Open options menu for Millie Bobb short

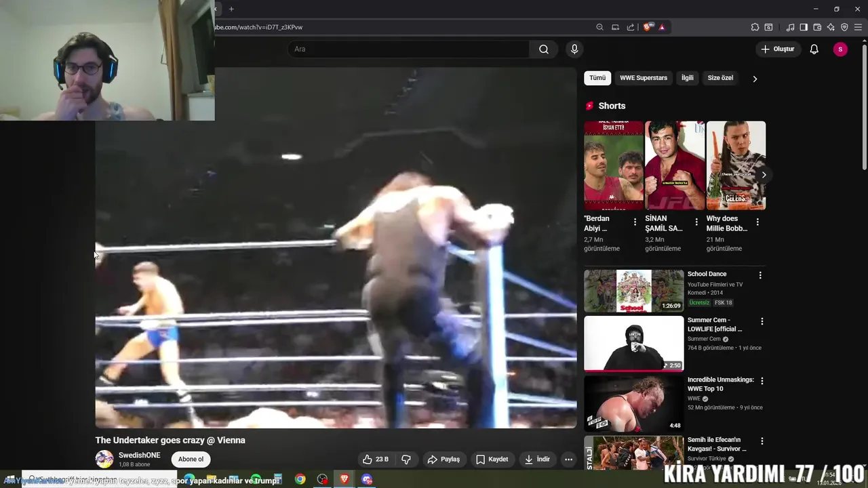(757, 222)
